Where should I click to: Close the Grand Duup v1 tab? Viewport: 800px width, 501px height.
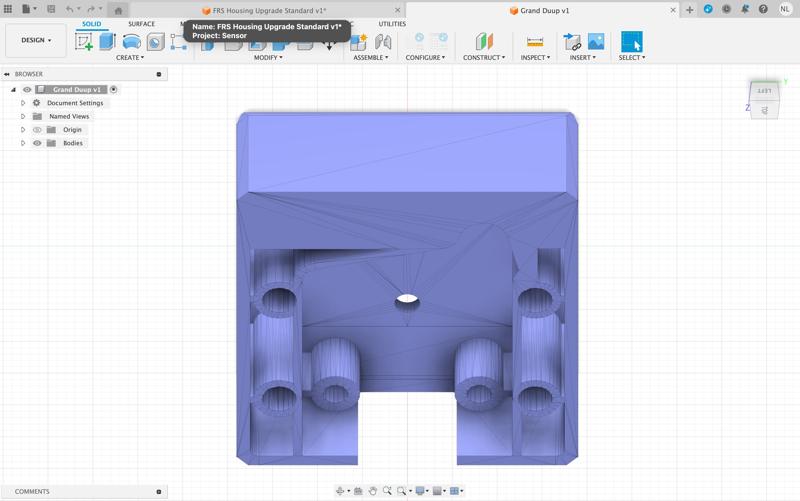[x=673, y=10]
